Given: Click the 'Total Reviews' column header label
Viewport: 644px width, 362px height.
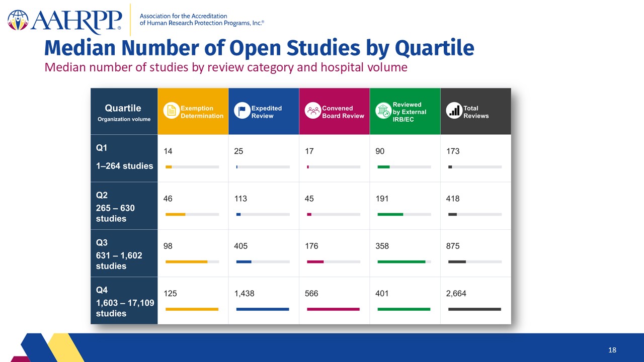Looking at the screenshot, I should 476,112.
